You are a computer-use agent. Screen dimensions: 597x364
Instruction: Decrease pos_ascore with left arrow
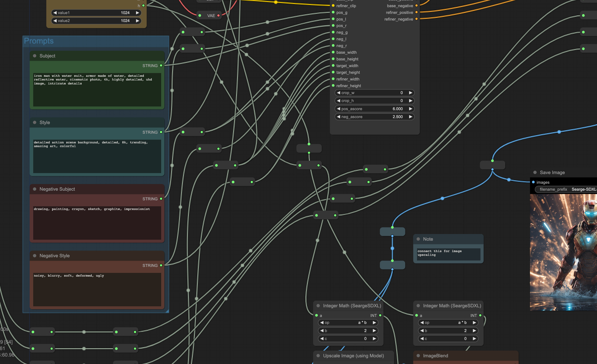[338, 109]
